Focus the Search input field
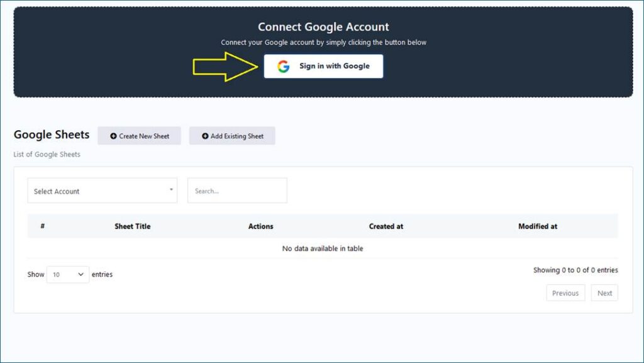644x363 pixels. pos(237,191)
